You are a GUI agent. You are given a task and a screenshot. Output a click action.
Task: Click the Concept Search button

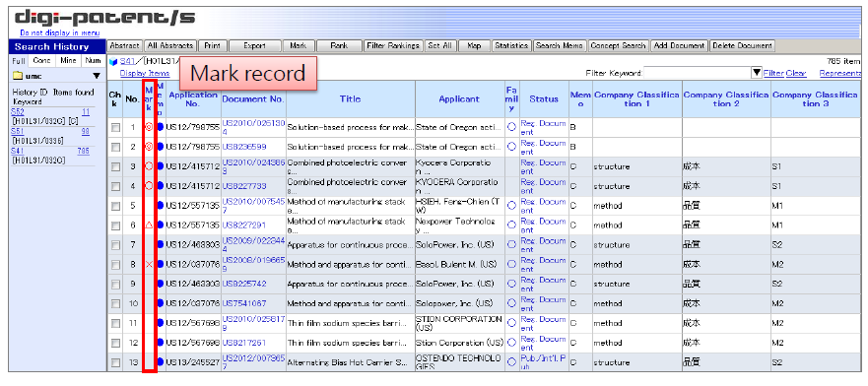point(619,46)
